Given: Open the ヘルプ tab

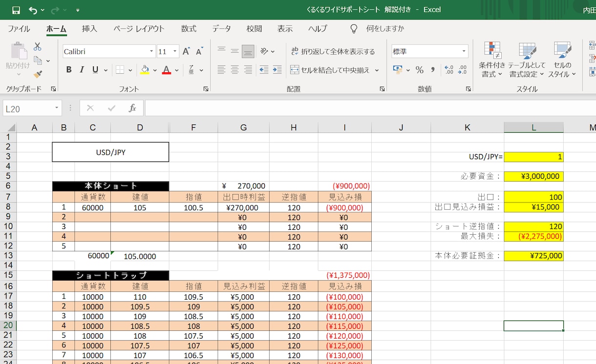Looking at the screenshot, I should [x=318, y=29].
